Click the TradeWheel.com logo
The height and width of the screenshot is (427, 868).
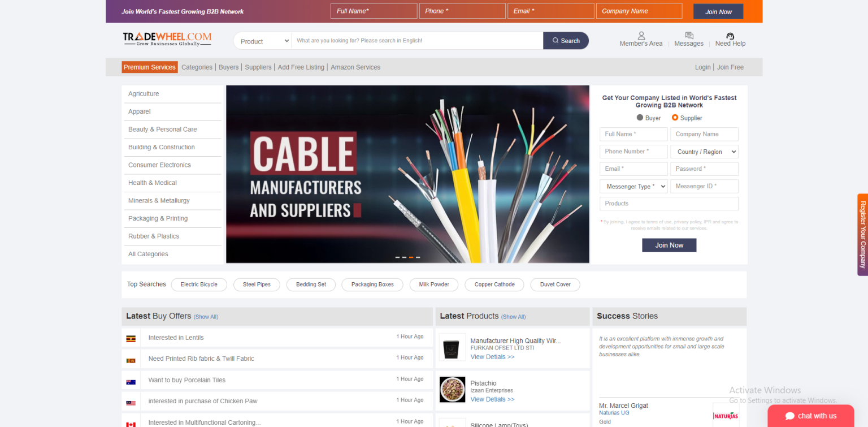pos(167,38)
